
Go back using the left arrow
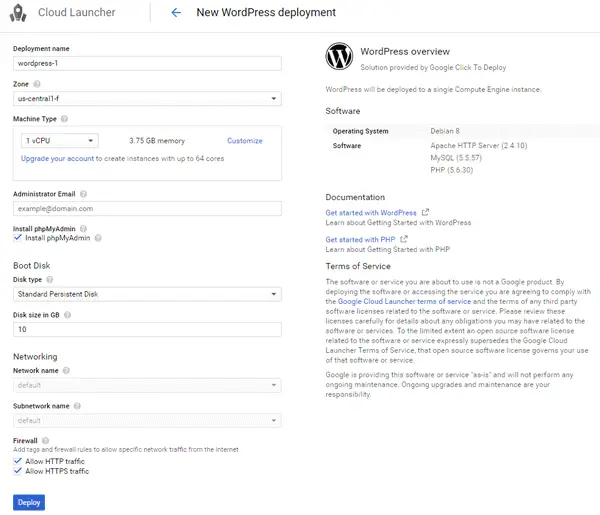[x=176, y=13]
